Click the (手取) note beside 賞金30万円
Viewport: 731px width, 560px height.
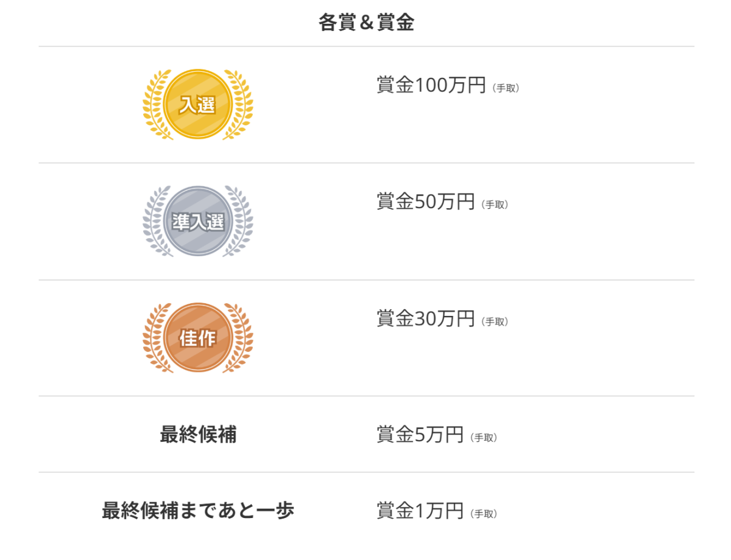coord(495,321)
